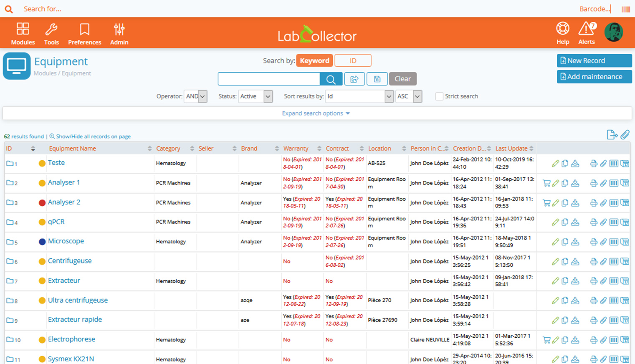
Task: Sort by the ID column
Action: 9,149
